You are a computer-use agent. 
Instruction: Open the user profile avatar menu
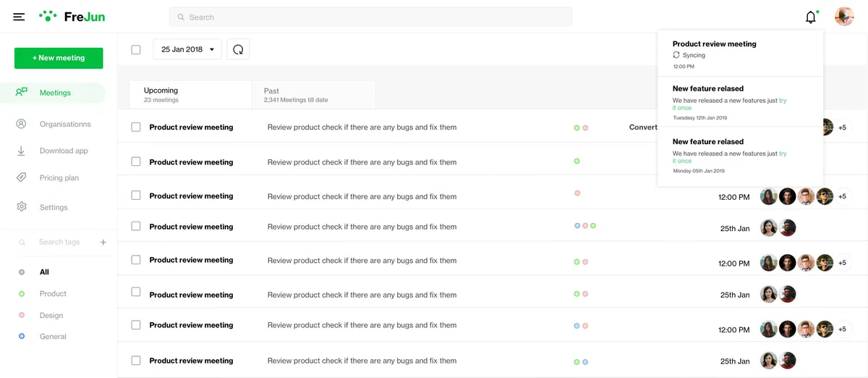[x=844, y=17]
